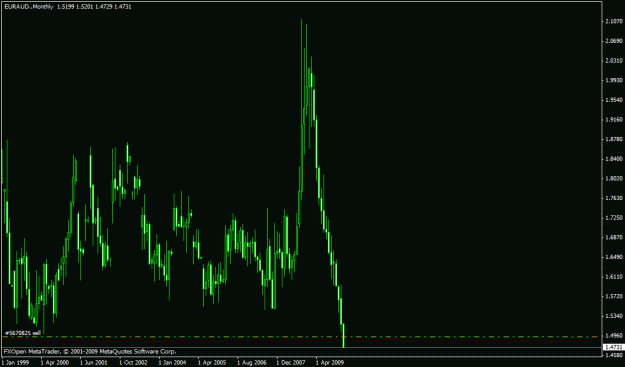
Task: Click the 1.8780 price scale label
Action: tap(614, 139)
